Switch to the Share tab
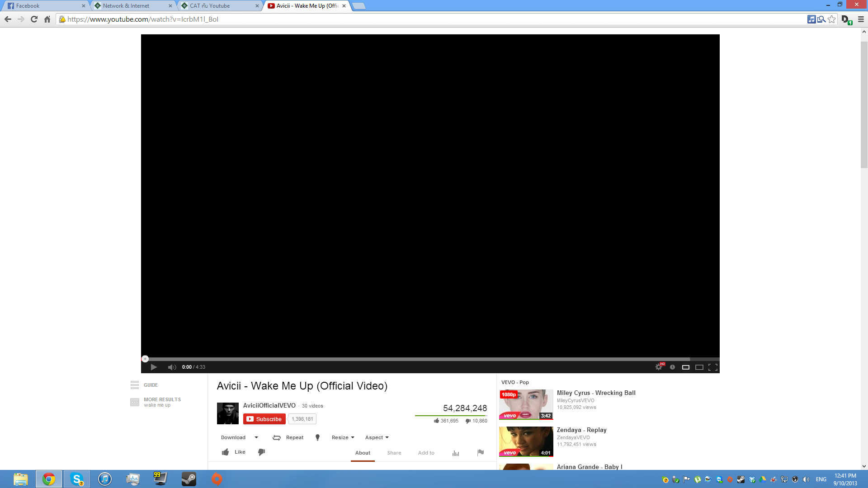This screenshot has width=868, height=488. tap(394, 453)
